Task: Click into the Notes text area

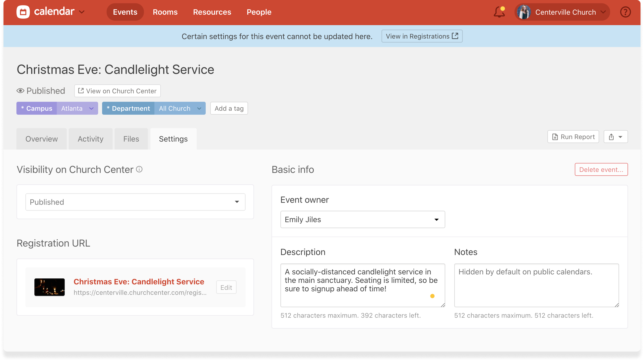Action: (536, 285)
